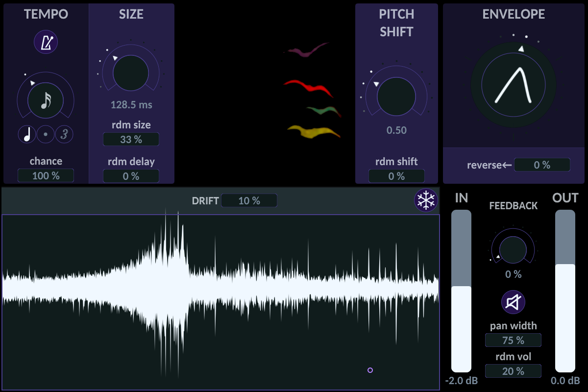Screen dimensions: 588x392
Task: Click the pan width 75 % field
Action: pos(513,340)
